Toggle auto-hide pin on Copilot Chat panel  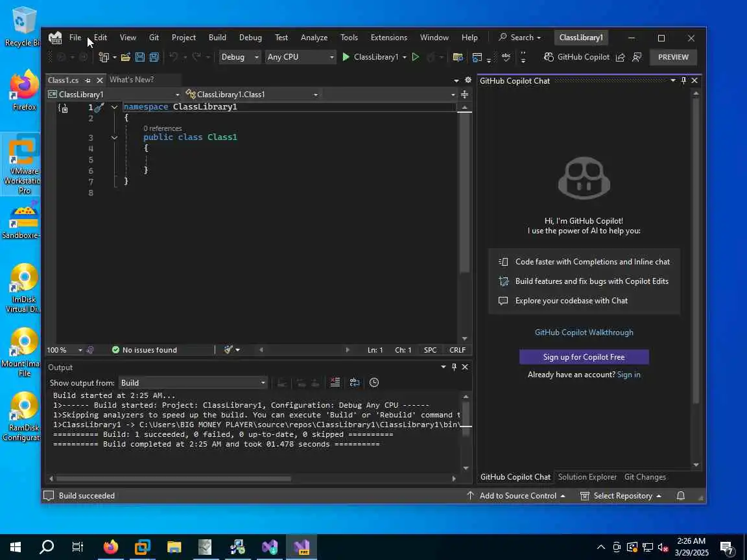683,80
